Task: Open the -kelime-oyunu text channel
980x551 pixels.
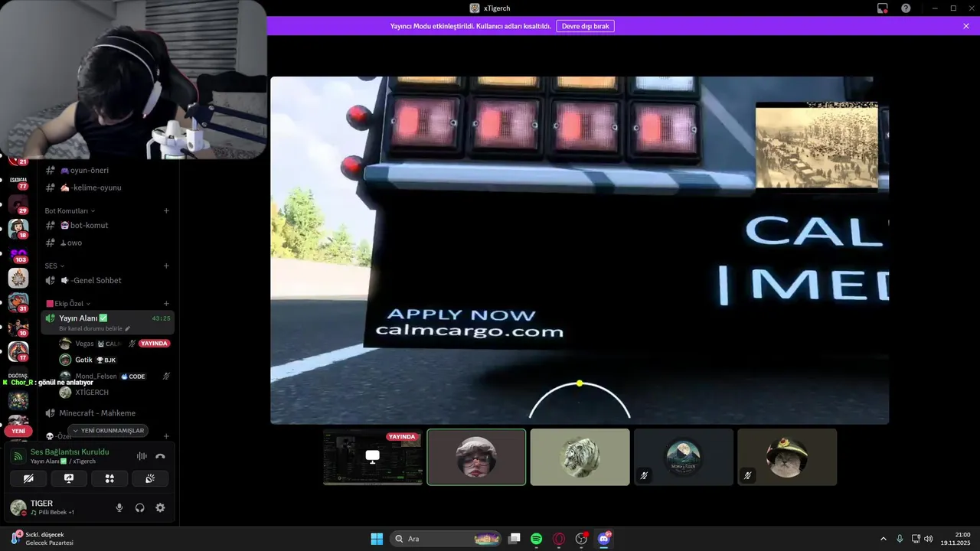Action: pyautogui.click(x=107, y=187)
